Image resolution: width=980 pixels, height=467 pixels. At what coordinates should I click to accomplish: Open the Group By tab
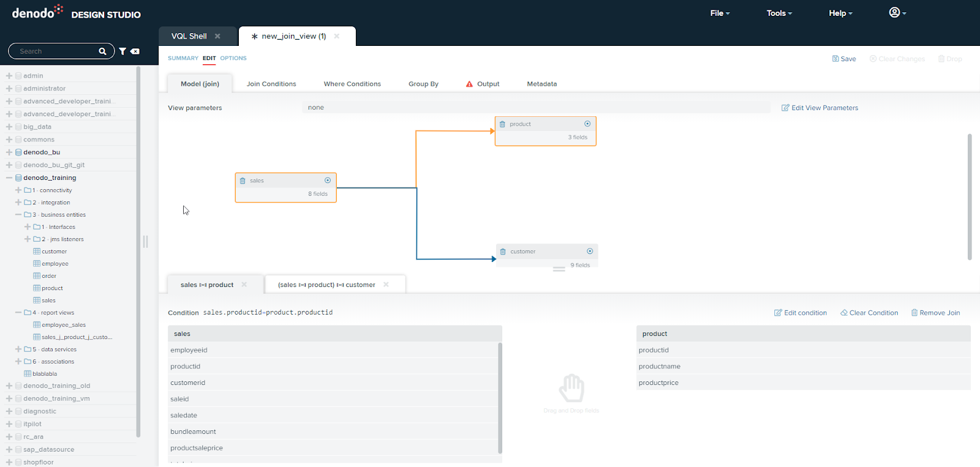pos(423,84)
